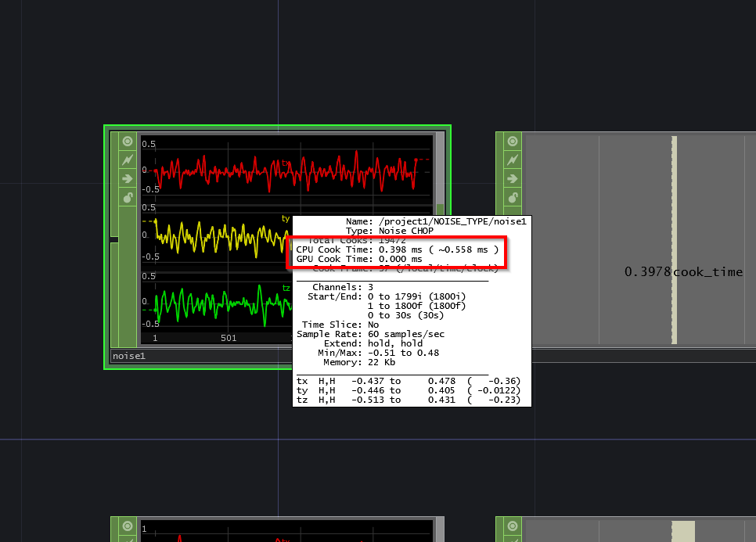Click the yellow 'ty' channel label
The width and height of the screenshot is (756, 542).
[x=286, y=219]
